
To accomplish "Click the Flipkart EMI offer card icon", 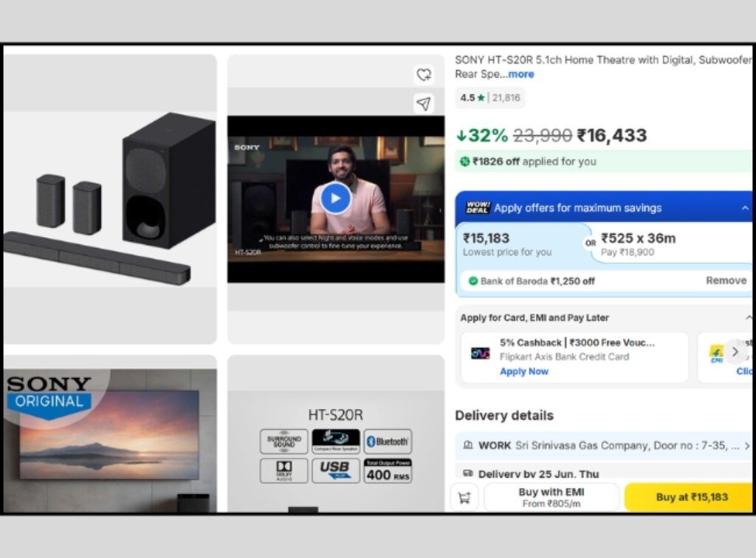I will point(716,354).
